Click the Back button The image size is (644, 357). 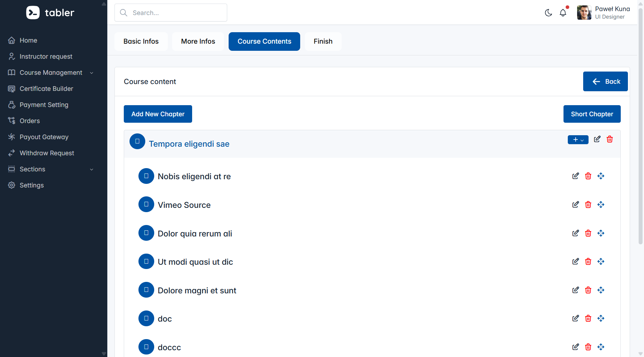pos(605,82)
